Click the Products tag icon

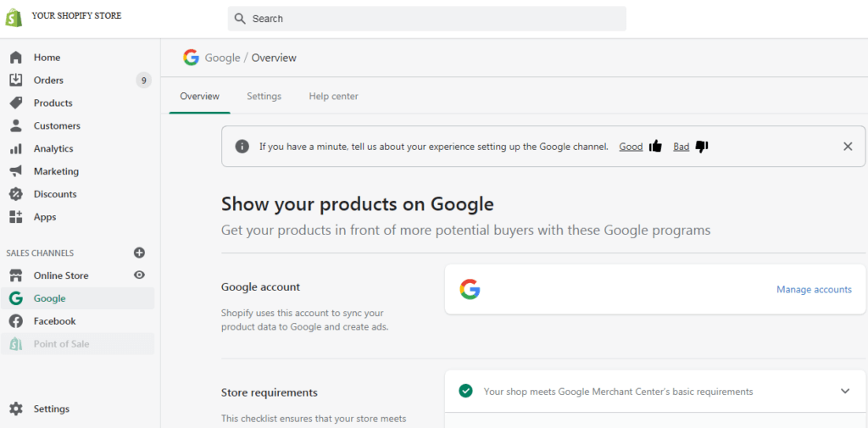coord(16,103)
